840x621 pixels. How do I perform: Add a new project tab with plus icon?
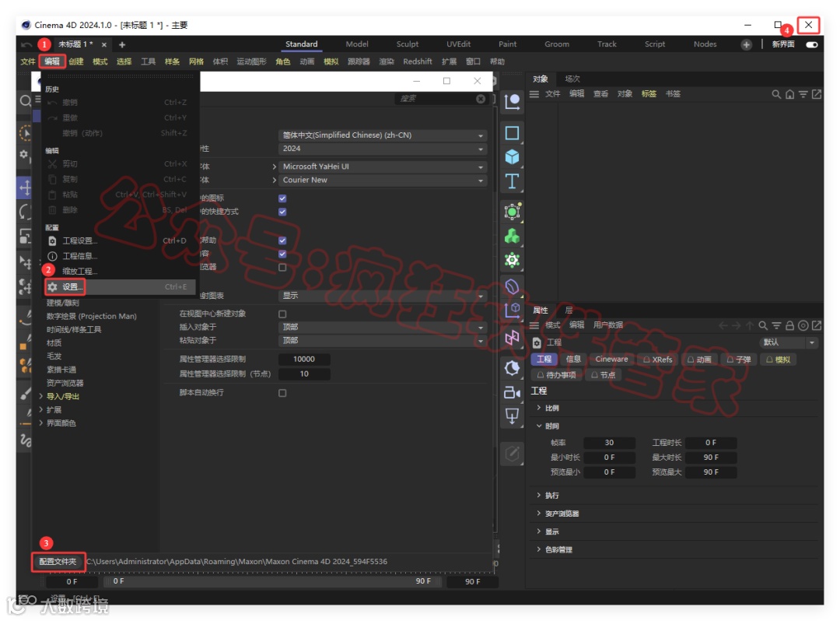pyautogui.click(x=122, y=44)
